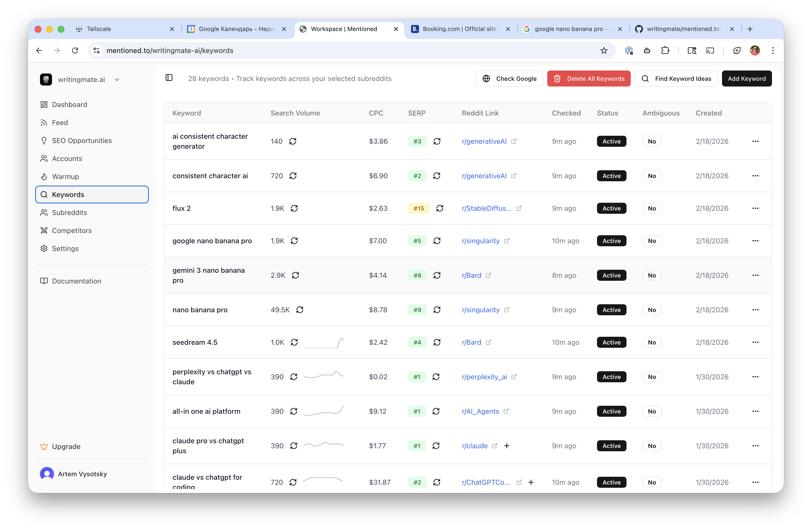This screenshot has height=530, width=812.
Task: Expand the writingmate.ai workspace switcher
Action: [x=80, y=79]
